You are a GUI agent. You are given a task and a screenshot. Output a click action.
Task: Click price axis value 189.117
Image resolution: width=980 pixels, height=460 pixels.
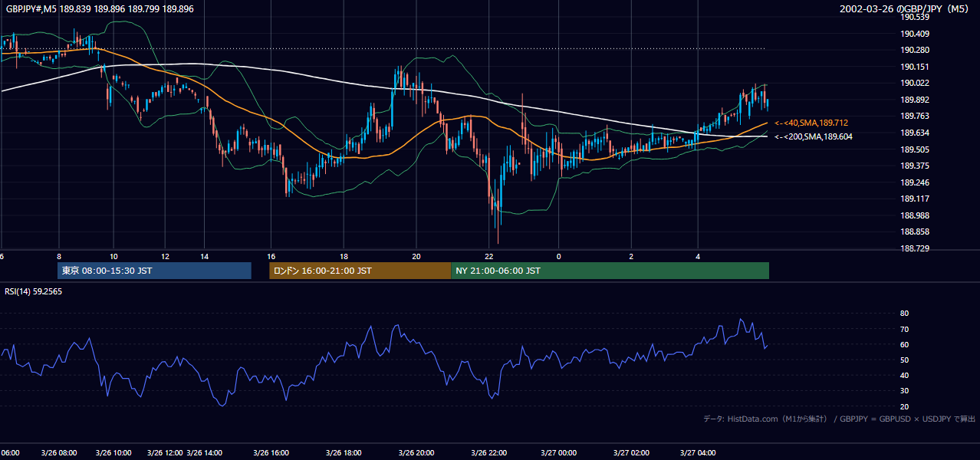pyautogui.click(x=916, y=199)
